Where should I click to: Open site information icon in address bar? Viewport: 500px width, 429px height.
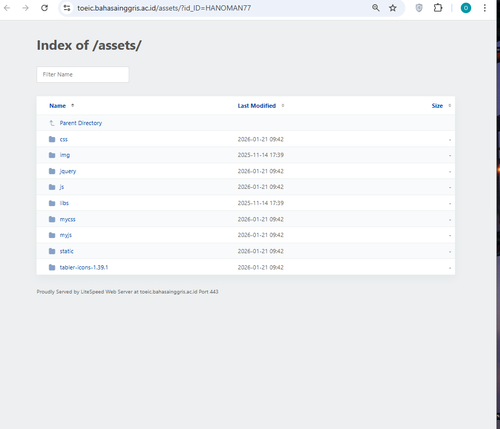point(67,8)
